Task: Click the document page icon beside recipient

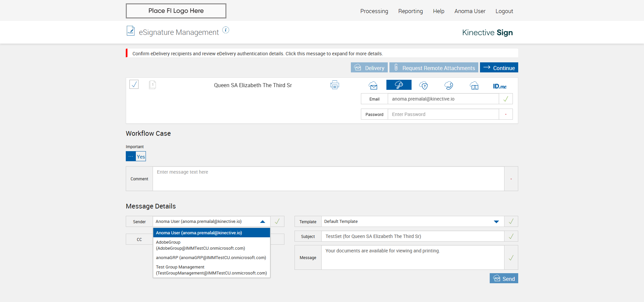Action: click(x=152, y=84)
